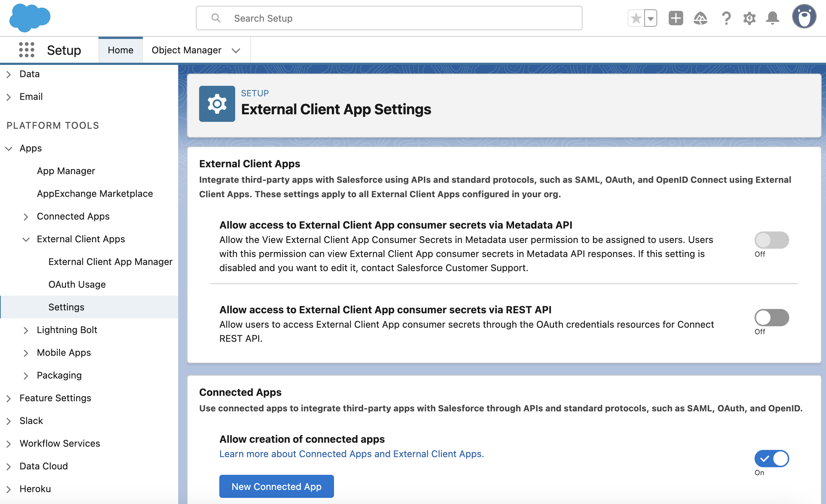Open the Trailhead guidance icon
826x504 pixels.
(700, 18)
